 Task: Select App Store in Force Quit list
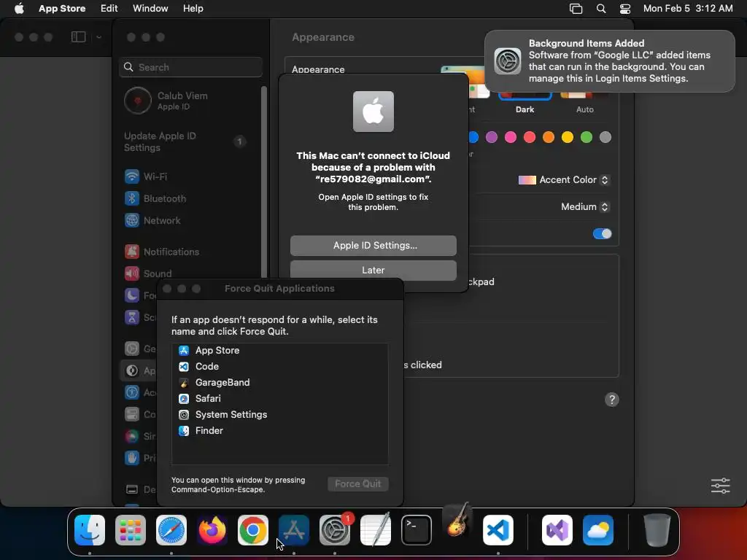[x=279, y=351]
